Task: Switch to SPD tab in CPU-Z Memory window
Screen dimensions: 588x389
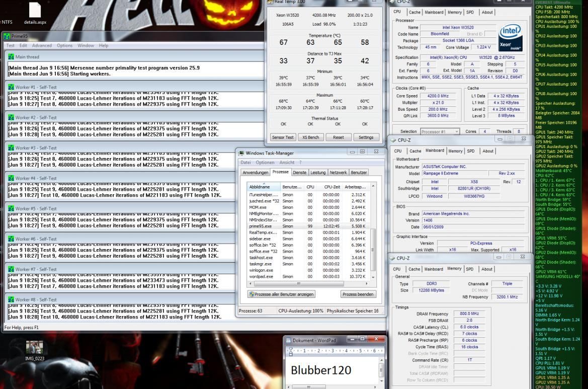Action: coord(469,269)
